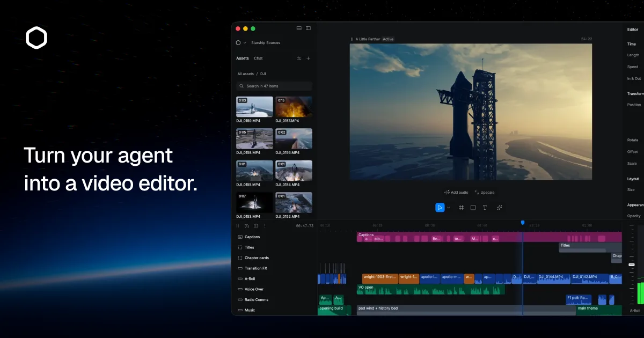Screen dimensions: 644x338
Task: Select the DJI_0156.MP4 thumbnail
Action: click(294, 138)
